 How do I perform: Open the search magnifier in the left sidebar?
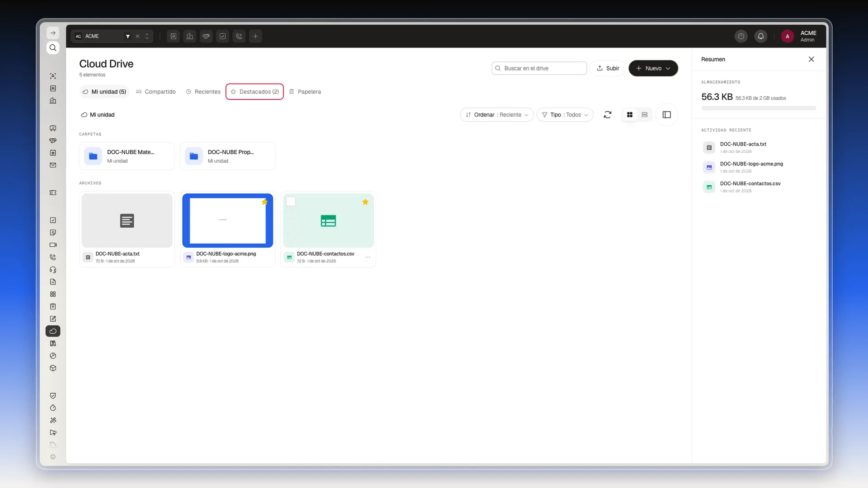53,48
